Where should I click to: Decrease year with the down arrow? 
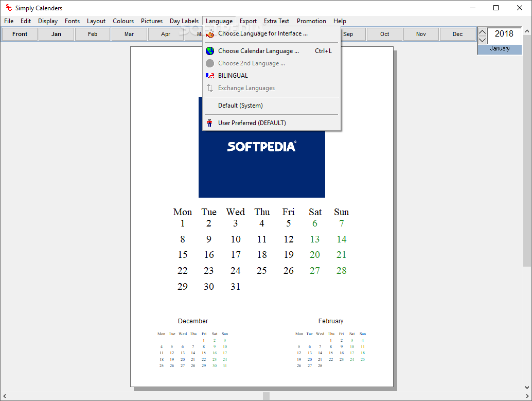[482, 40]
